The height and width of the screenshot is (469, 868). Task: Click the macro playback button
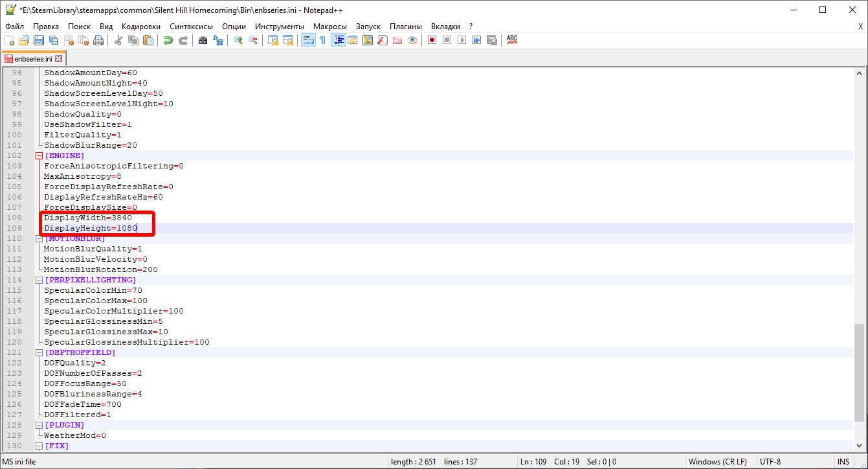tap(462, 40)
